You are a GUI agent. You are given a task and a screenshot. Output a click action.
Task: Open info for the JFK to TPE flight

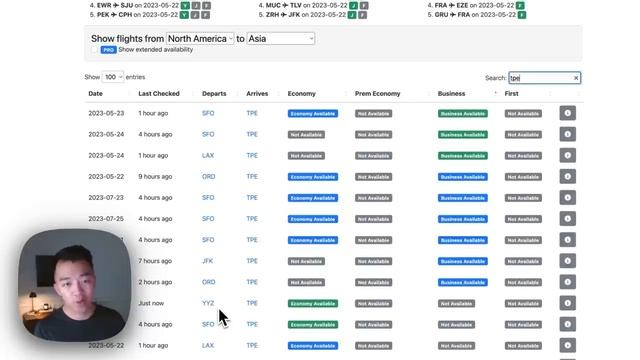[567, 261]
